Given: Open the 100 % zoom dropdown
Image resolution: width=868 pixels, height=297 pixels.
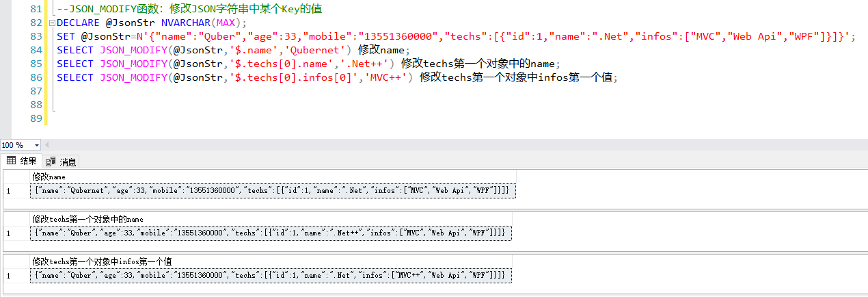Looking at the screenshot, I should pyautogui.click(x=36, y=145).
